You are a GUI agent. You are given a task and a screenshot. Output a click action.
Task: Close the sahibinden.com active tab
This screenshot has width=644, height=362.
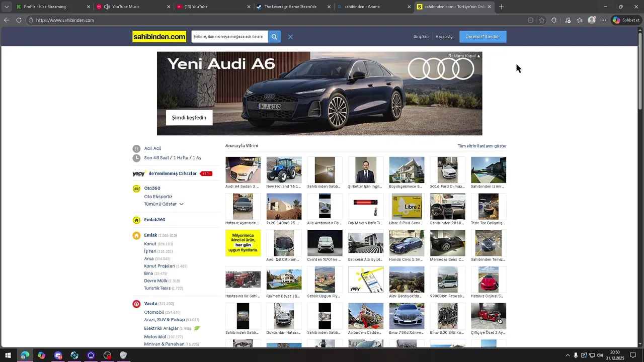[x=489, y=7]
